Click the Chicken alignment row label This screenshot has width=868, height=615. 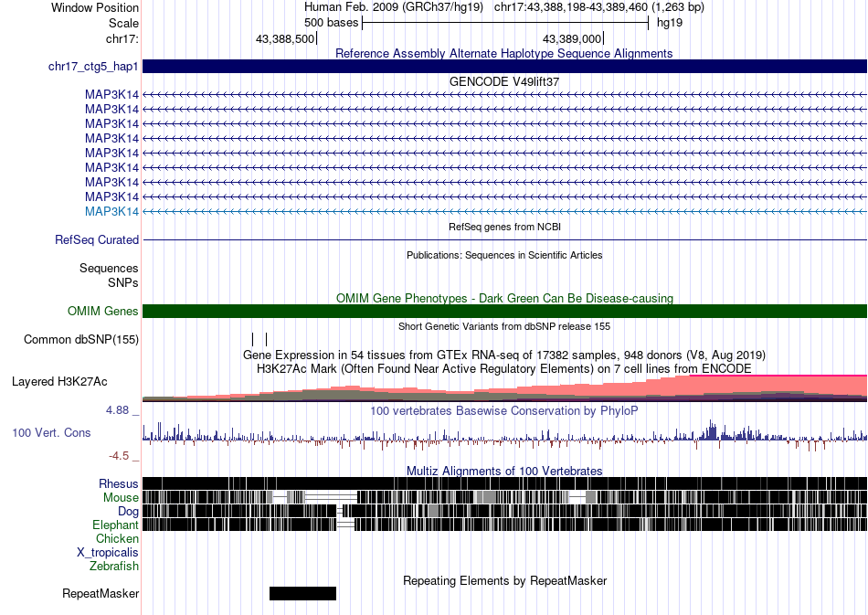117,538
